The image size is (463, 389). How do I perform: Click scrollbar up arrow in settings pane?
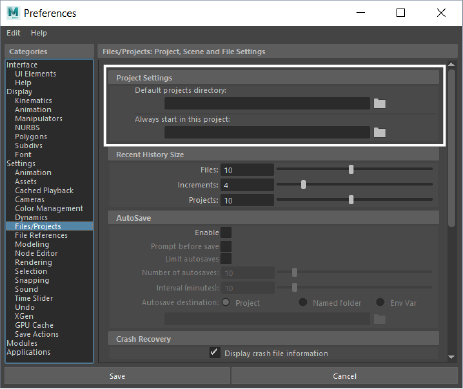pos(451,64)
